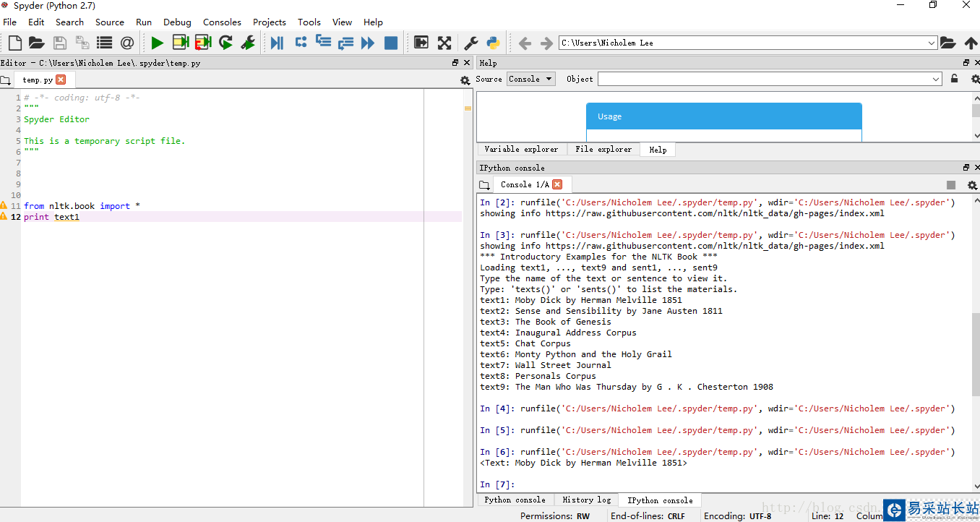Switch to the Variable explorer tab
The height and width of the screenshot is (522, 980).
coord(521,149)
